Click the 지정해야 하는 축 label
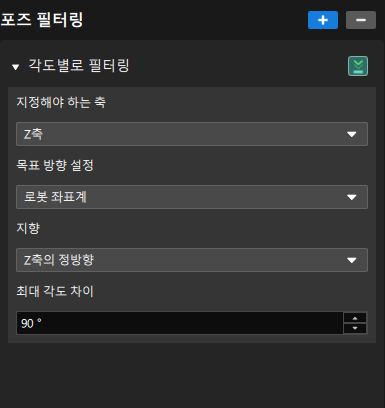This screenshot has height=408, width=385. [x=61, y=102]
